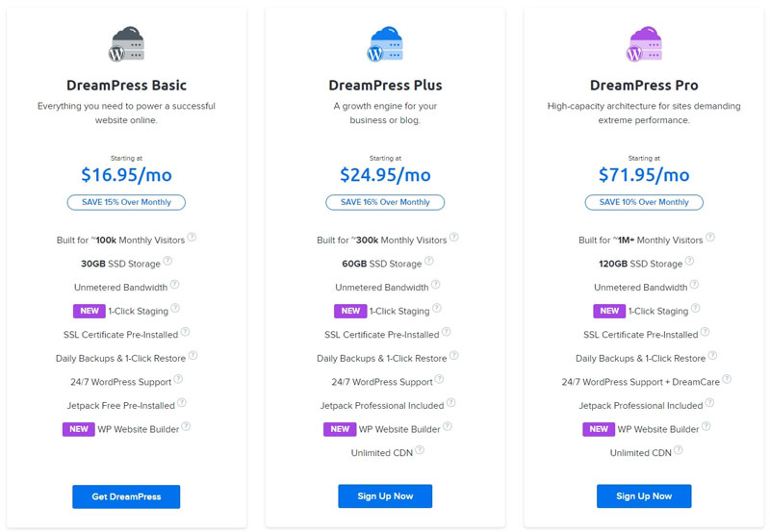The height and width of the screenshot is (532, 770).
Task: Open help icon beside Pro Jetpack Professional Included
Action: click(709, 403)
